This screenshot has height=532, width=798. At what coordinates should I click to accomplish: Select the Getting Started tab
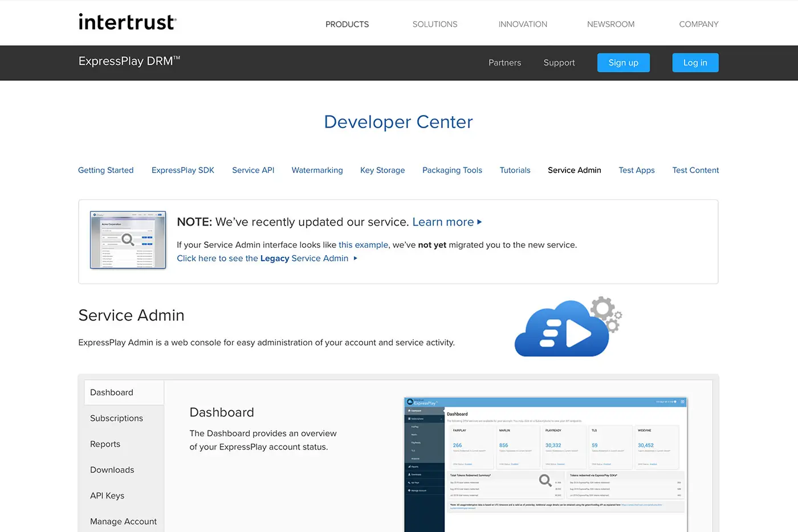point(106,170)
